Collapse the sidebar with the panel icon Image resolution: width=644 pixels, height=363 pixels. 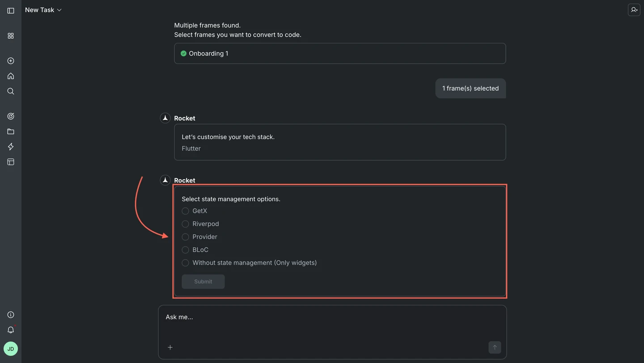(x=11, y=10)
